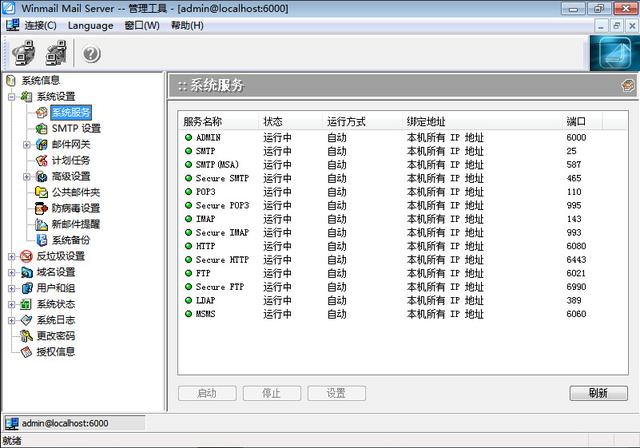
Task: Click the 系统备份 icon
Action: pyautogui.click(x=41, y=240)
